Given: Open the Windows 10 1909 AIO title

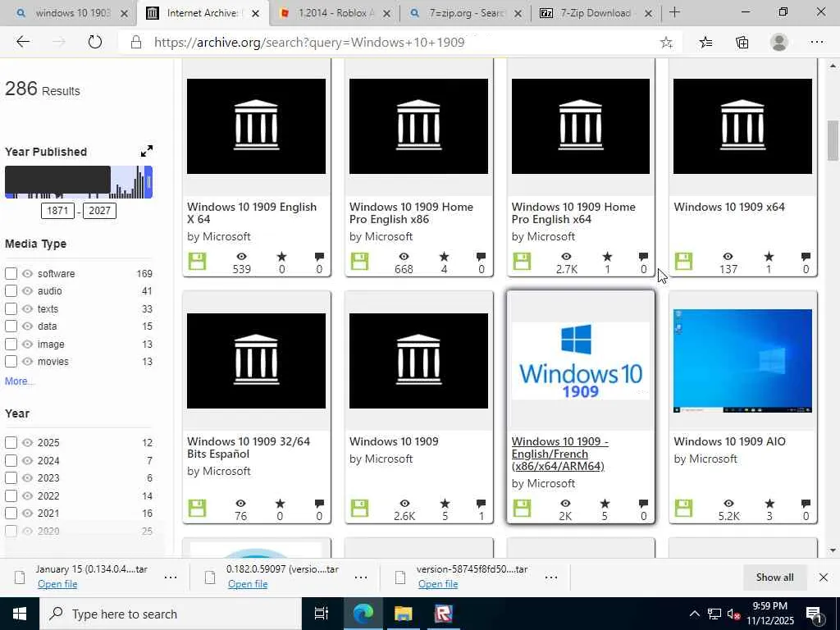Looking at the screenshot, I should click(729, 441).
